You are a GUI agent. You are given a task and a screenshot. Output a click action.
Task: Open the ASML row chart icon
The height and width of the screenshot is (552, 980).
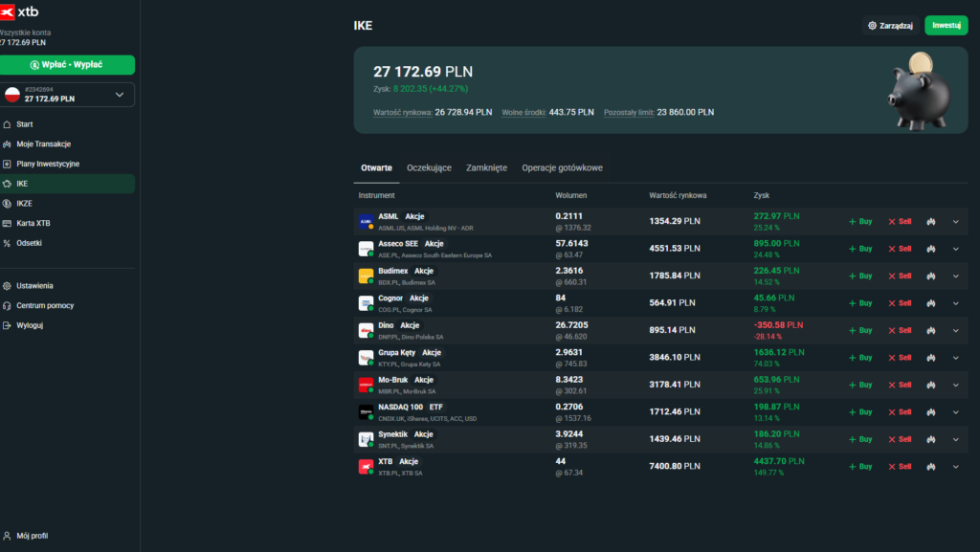[930, 222]
